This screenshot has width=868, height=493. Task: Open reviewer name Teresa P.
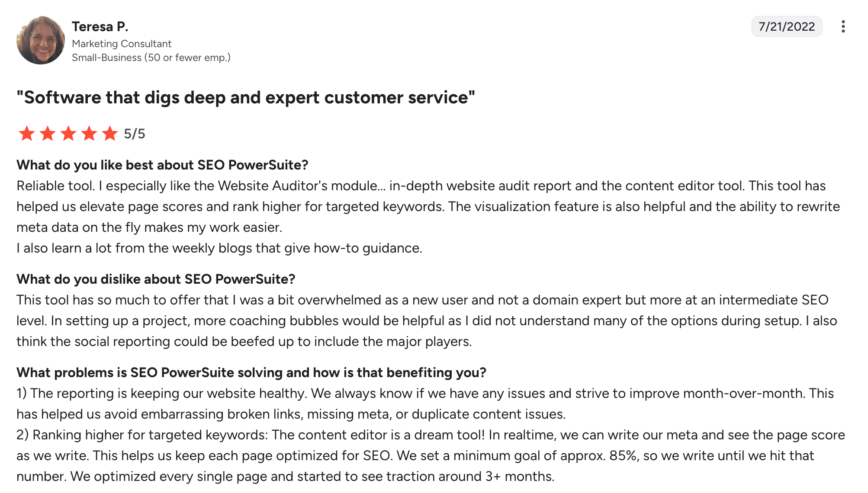pos(100,27)
